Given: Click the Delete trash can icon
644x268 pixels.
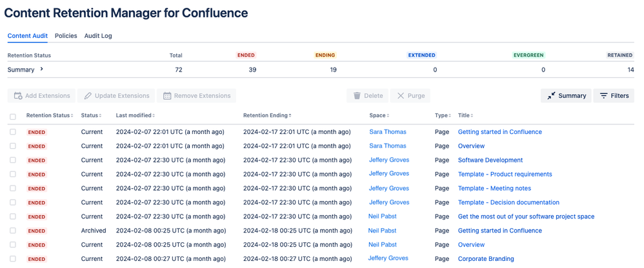Looking at the screenshot, I should 357,96.
